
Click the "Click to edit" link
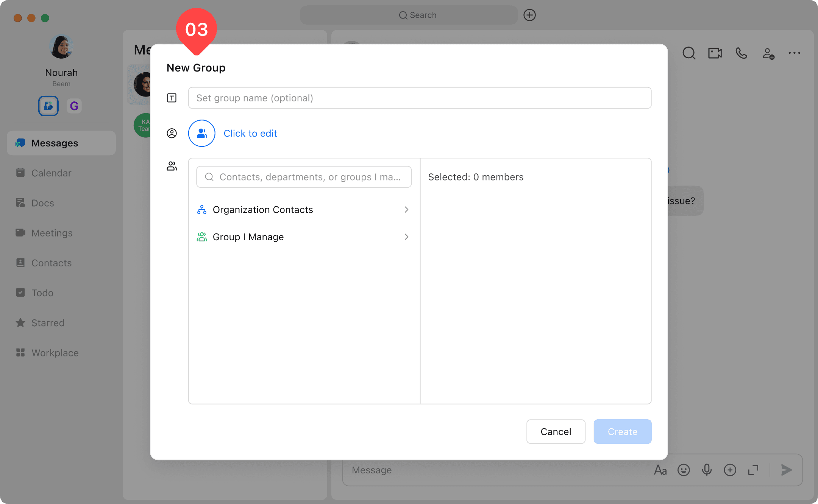point(250,133)
